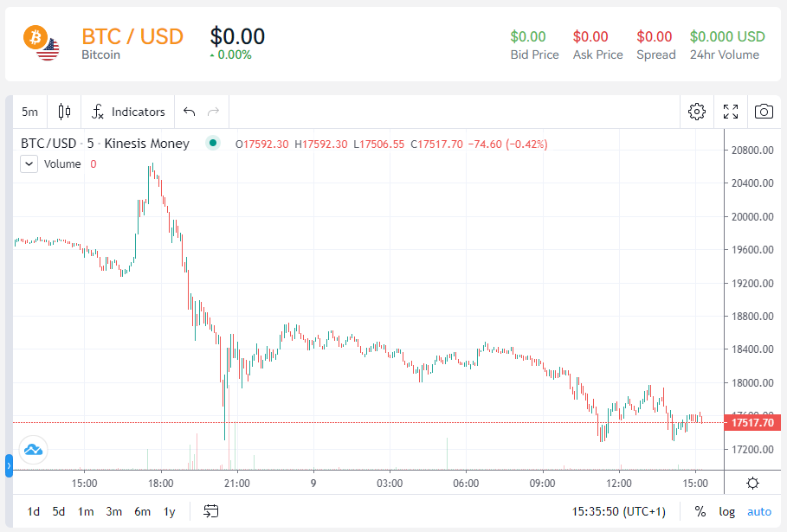Open the 5m timeframe selector
The width and height of the screenshot is (787, 532).
[x=29, y=112]
